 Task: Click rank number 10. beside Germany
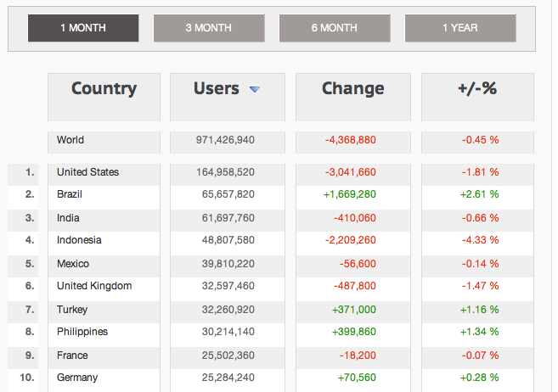point(27,378)
